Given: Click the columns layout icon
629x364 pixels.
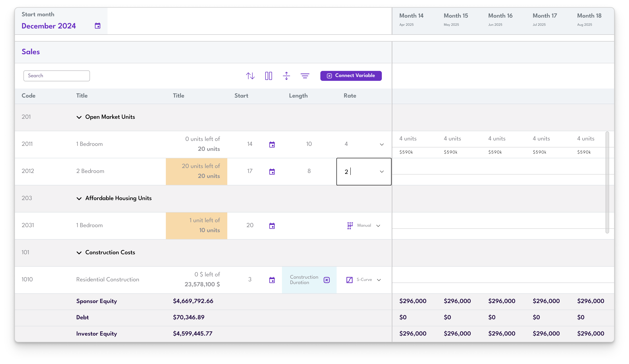Looking at the screenshot, I should [x=269, y=76].
